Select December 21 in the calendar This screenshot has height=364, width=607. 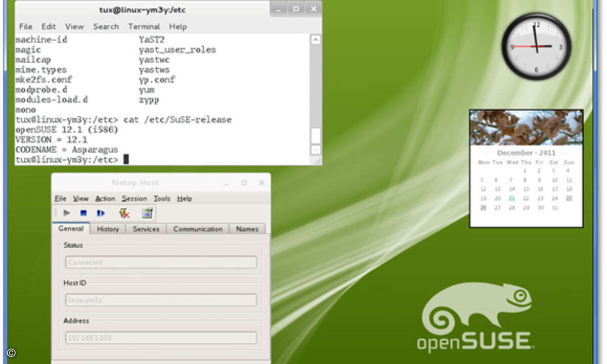pos(512,198)
